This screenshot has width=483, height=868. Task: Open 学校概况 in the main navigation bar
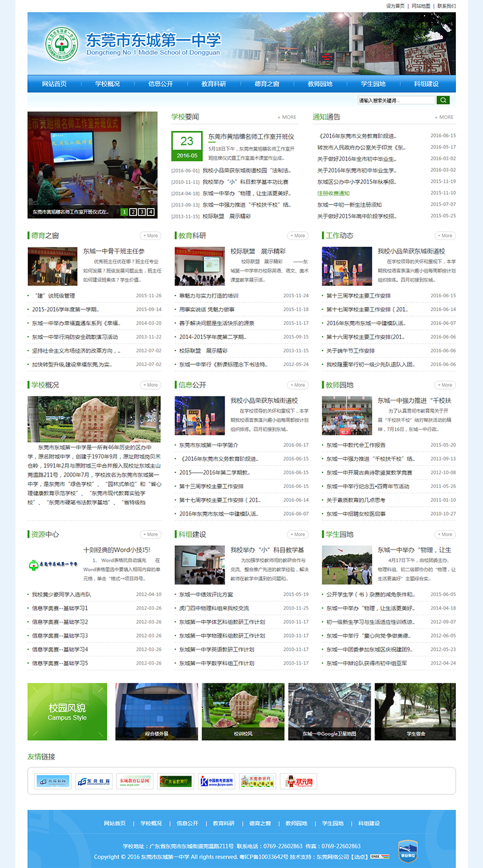point(107,84)
